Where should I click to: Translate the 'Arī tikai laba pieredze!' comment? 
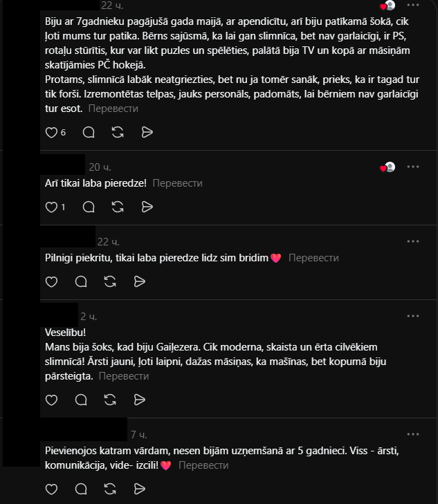[x=178, y=183]
